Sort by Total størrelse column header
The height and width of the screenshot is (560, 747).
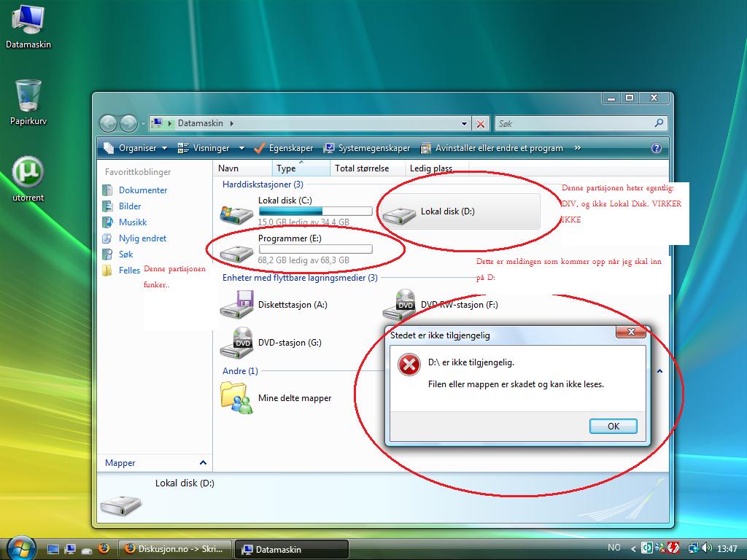[368, 168]
